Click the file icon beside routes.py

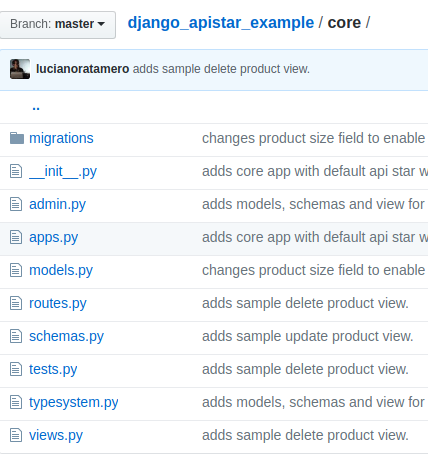point(16,303)
